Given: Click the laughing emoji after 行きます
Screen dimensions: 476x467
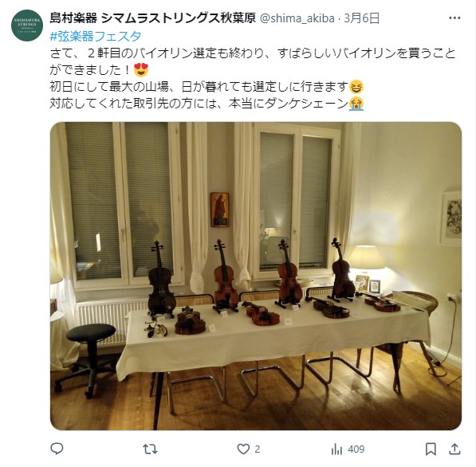Looking at the screenshot, I should [356, 87].
